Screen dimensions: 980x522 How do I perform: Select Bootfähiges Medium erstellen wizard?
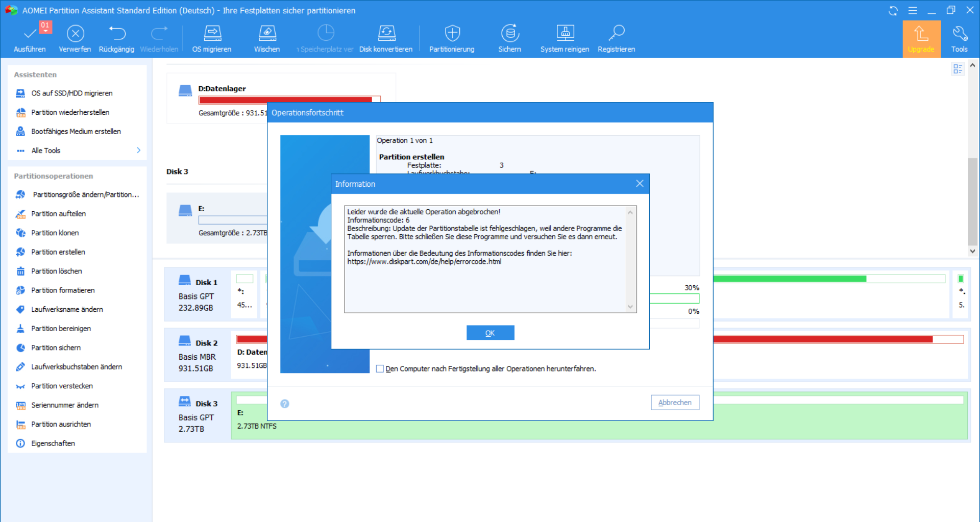76,131
